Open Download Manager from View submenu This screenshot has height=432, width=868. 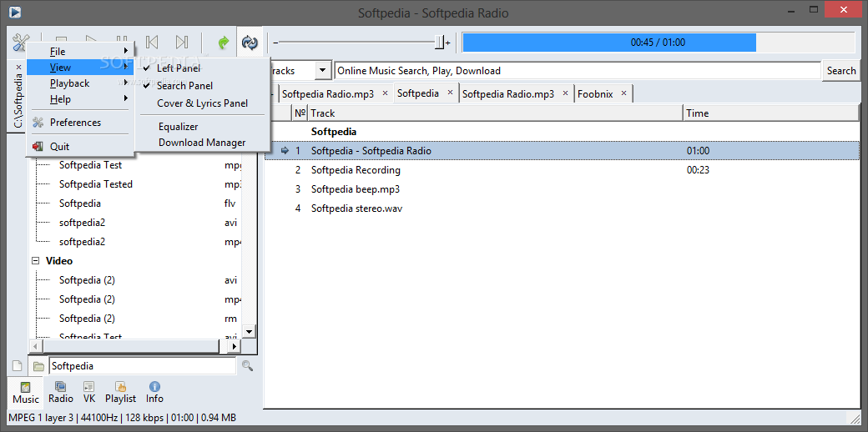[201, 143]
